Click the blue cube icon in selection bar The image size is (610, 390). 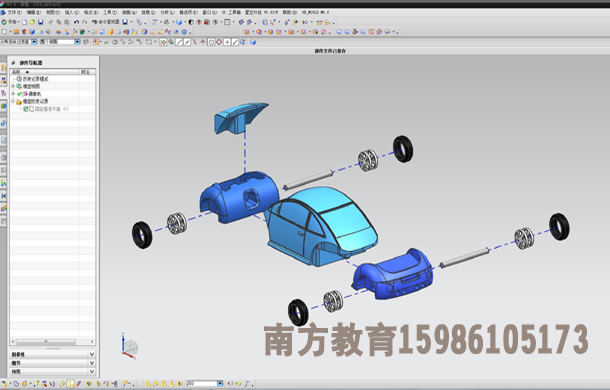point(252,42)
